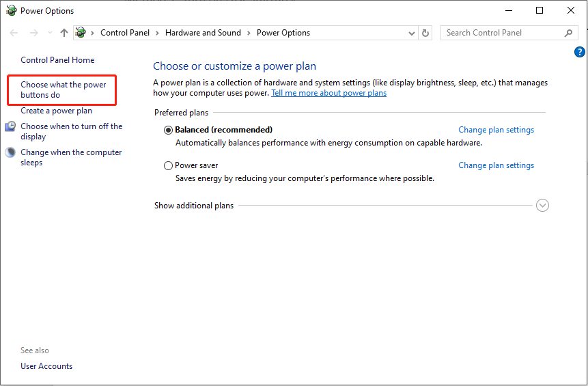Expand the chevron before Control Panel breadcrumb
Viewport: 588px width, 386px height.
92,33
